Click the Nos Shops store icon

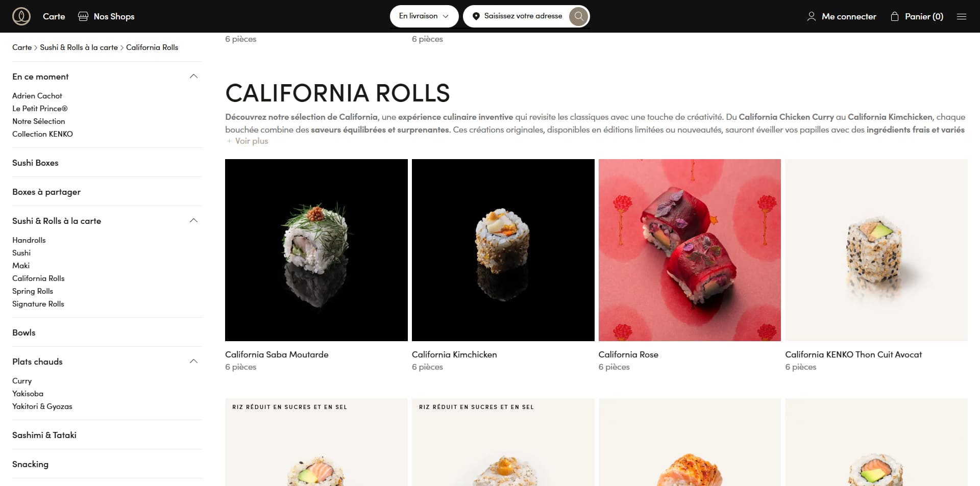coord(83,16)
